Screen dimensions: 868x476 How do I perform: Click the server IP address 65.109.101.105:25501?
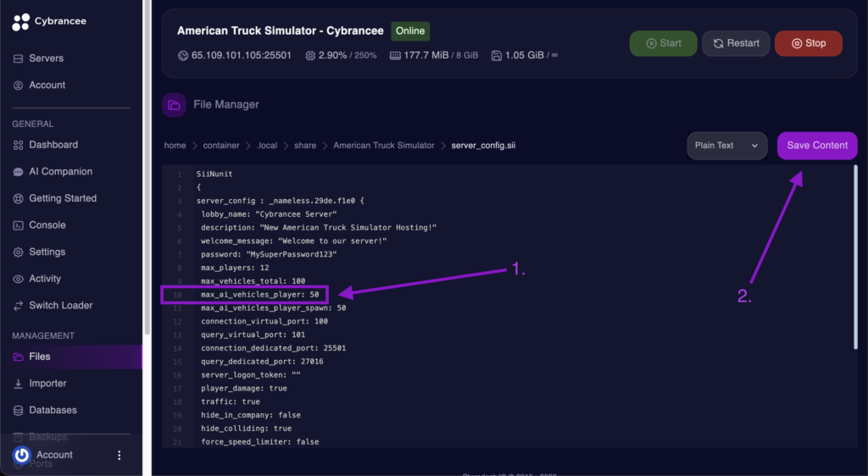point(241,55)
